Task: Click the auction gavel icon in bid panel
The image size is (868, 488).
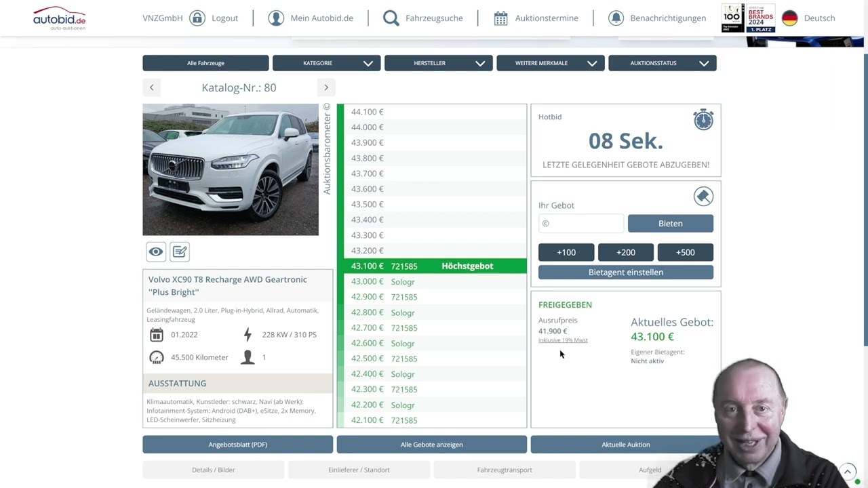Action: (703, 197)
